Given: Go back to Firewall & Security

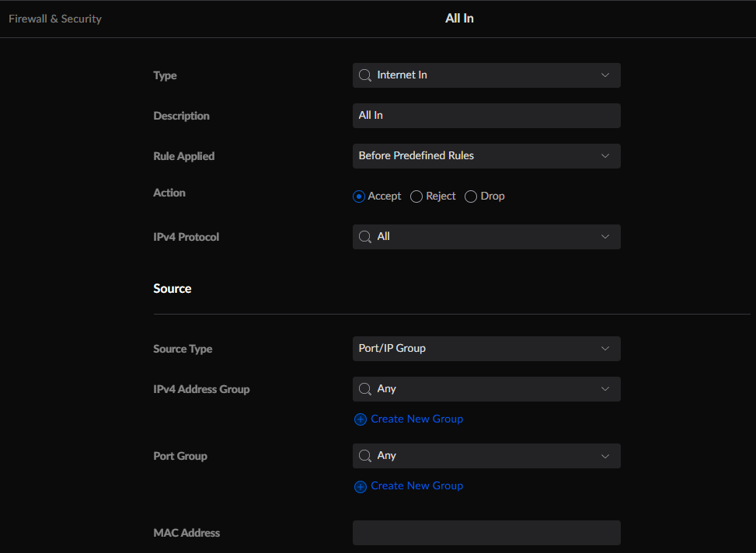Looking at the screenshot, I should click(55, 19).
